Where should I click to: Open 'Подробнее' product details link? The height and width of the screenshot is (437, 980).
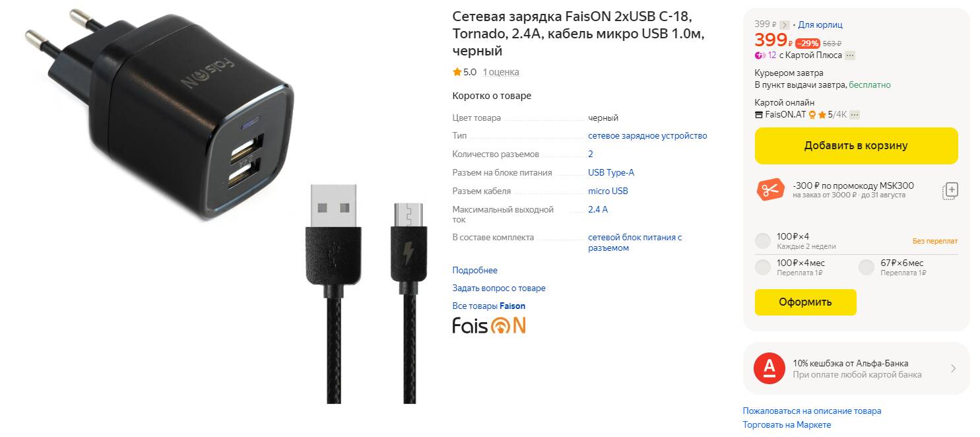pos(474,270)
